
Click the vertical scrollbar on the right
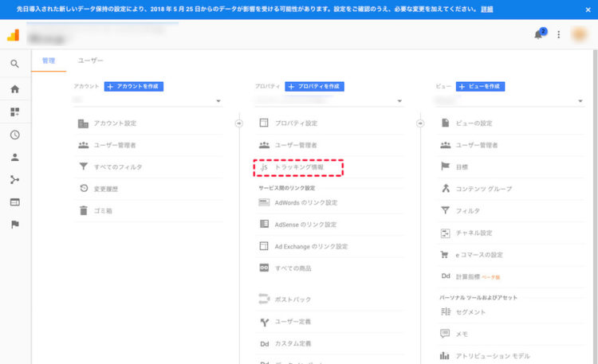click(596, 205)
